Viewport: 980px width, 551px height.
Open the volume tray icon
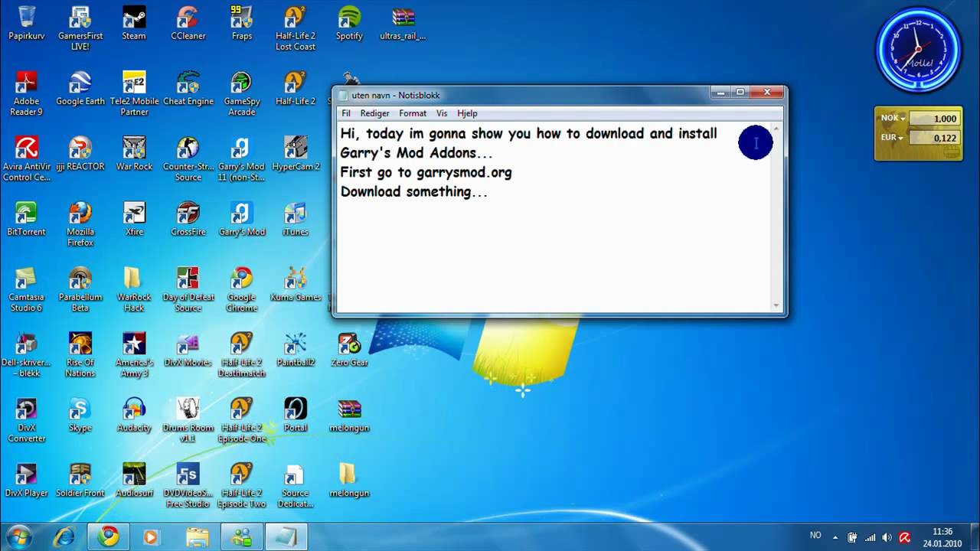click(x=887, y=537)
